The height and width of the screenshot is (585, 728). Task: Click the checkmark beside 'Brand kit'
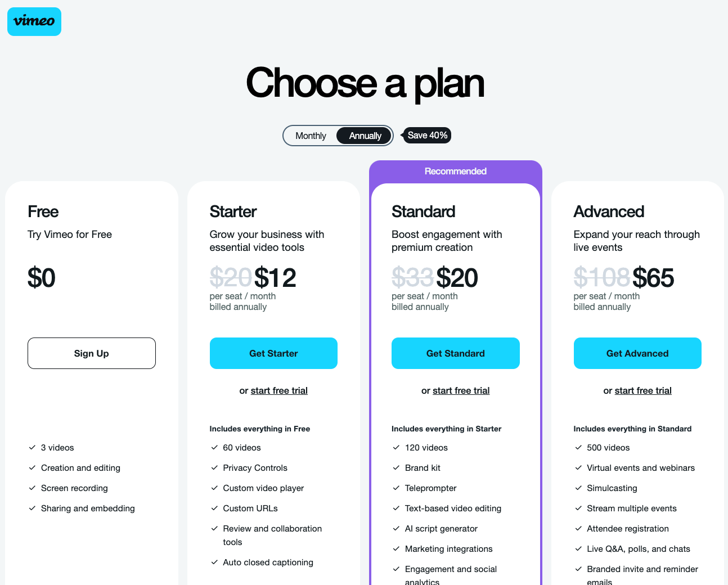(396, 467)
